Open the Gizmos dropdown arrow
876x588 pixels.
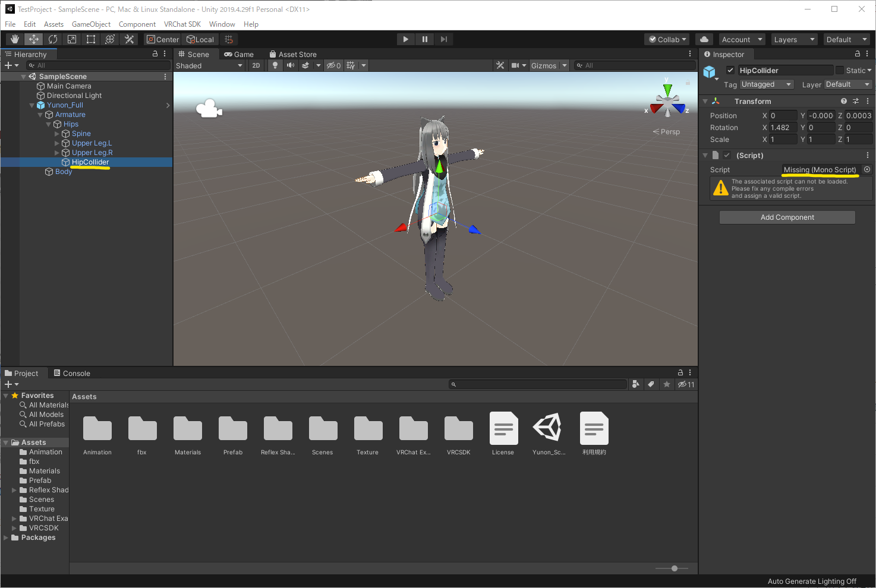[565, 65]
